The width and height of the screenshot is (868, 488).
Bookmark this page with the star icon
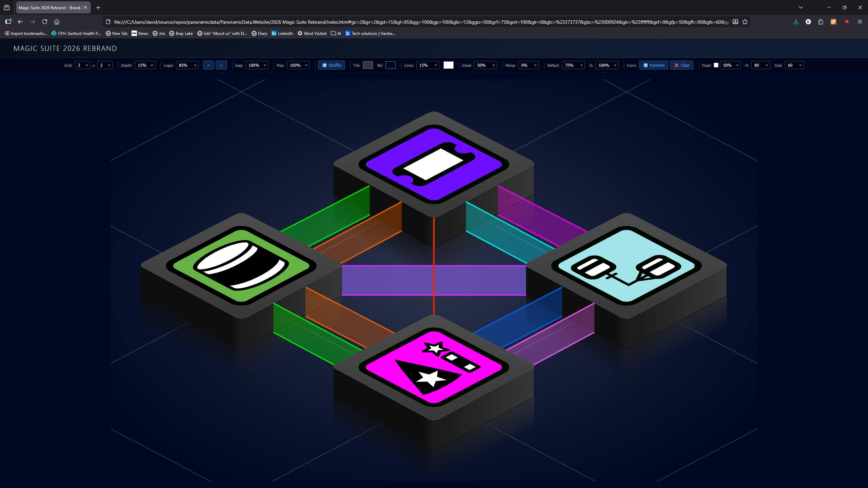745,22
